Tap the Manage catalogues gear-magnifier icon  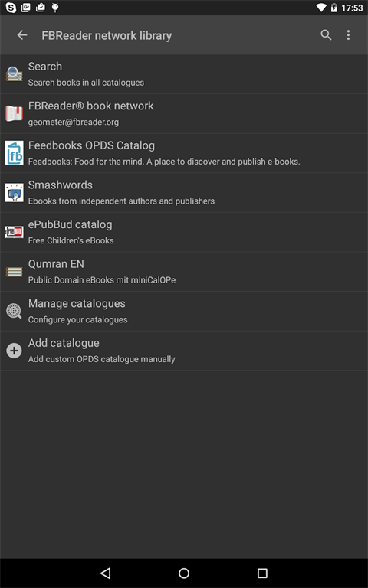pyautogui.click(x=14, y=311)
